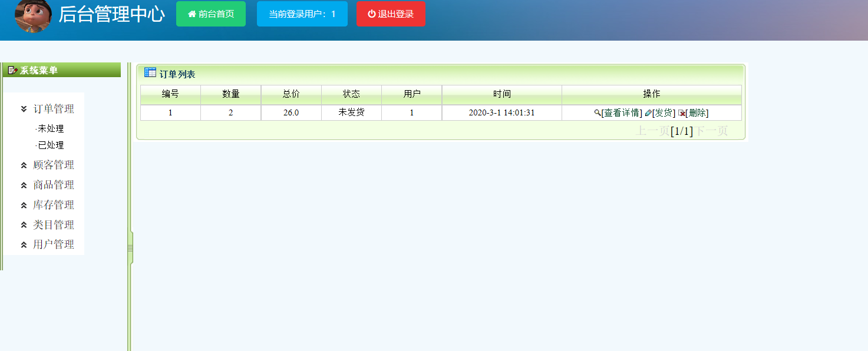Click the [发货] link for order 1
The image size is (868, 351).
click(x=664, y=113)
